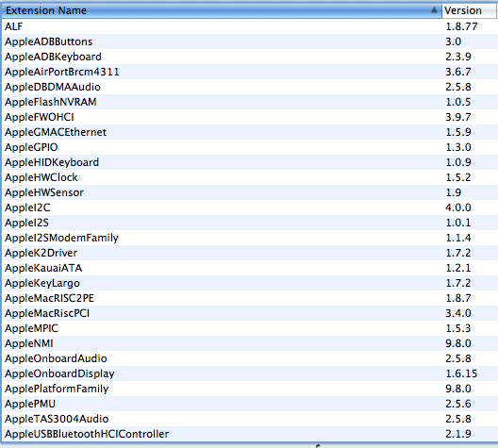
Task: Select the AppleNMI row
Action: 250,343
